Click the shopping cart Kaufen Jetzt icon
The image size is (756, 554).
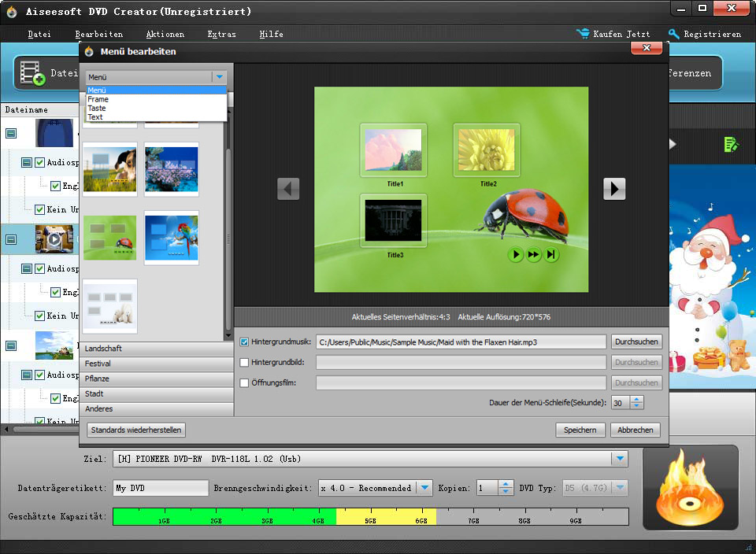(583, 34)
